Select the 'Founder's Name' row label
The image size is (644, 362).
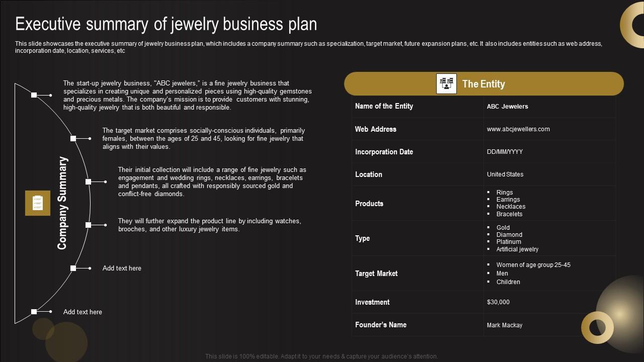(381, 325)
